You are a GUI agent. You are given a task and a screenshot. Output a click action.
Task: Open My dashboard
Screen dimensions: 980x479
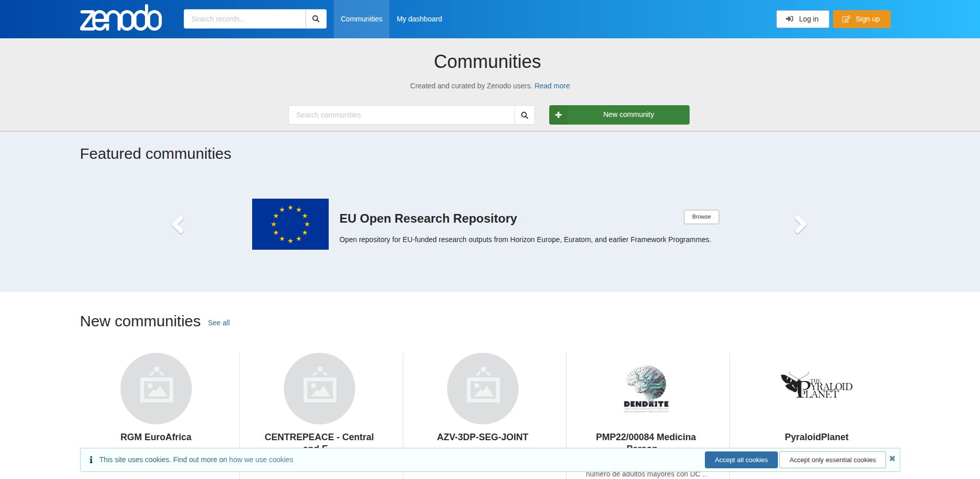point(420,19)
